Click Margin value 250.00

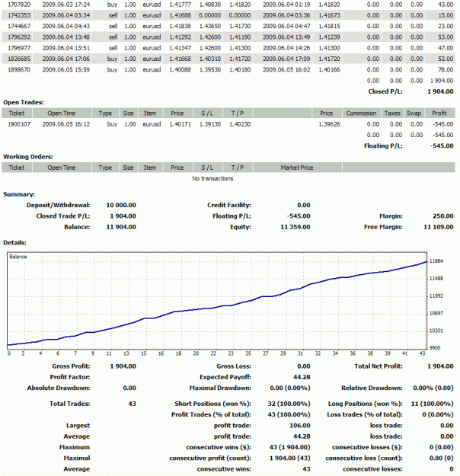443,216
